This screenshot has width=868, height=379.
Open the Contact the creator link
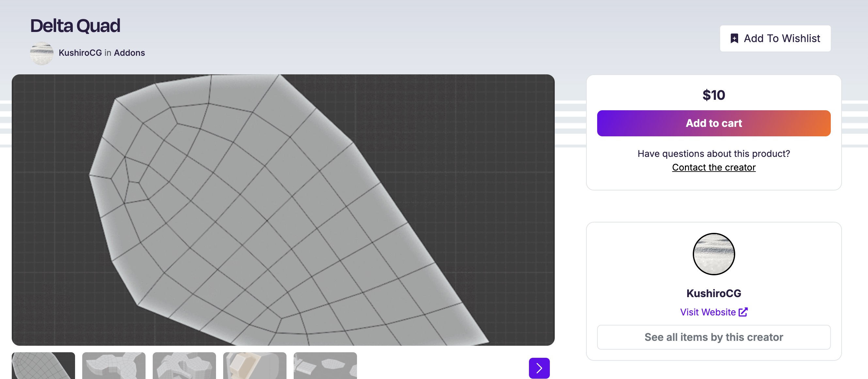(714, 167)
